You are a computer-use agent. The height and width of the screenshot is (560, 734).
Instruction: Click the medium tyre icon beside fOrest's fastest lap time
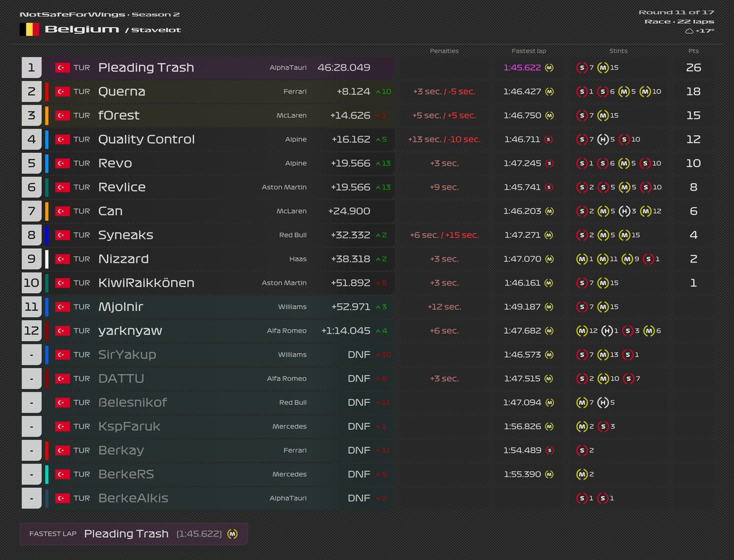pyautogui.click(x=549, y=115)
